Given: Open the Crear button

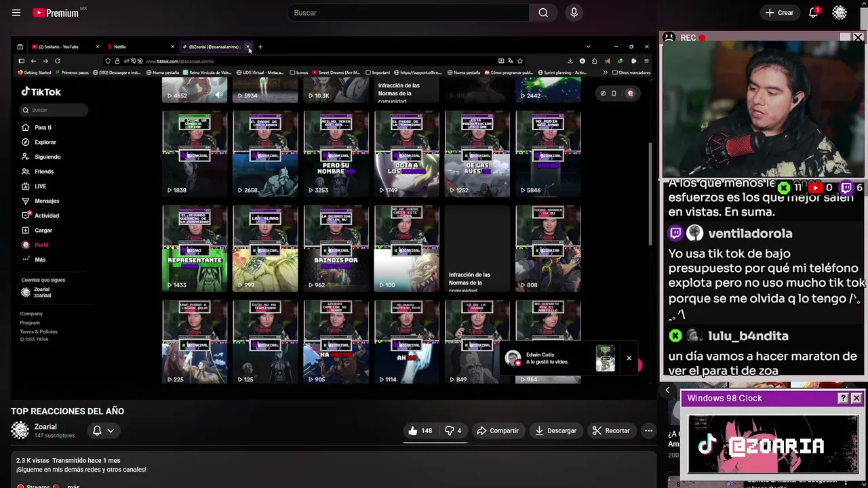Looking at the screenshot, I should coord(779,13).
